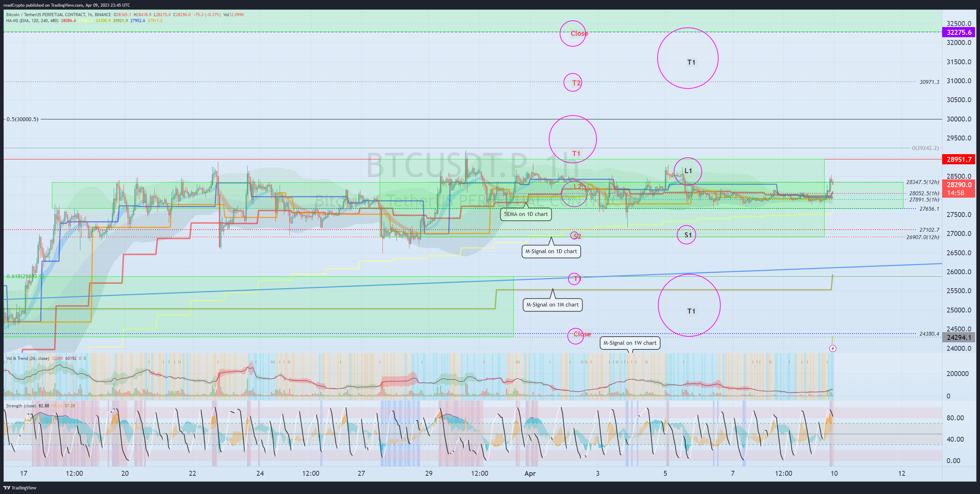Select the M-Signal on 1D chart callout

coord(551,251)
